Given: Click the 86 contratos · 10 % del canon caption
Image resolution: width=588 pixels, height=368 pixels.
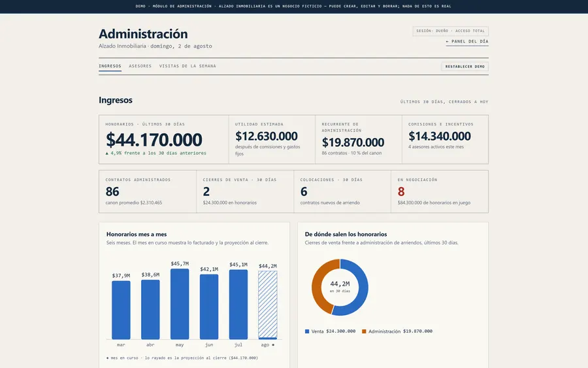Looking at the screenshot, I should (351, 153).
